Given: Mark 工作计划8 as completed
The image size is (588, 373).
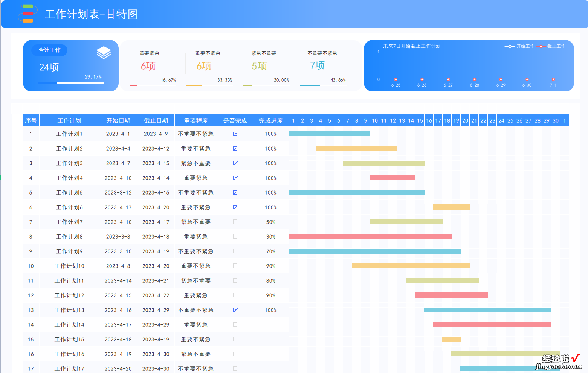Looking at the screenshot, I should pos(235,237).
